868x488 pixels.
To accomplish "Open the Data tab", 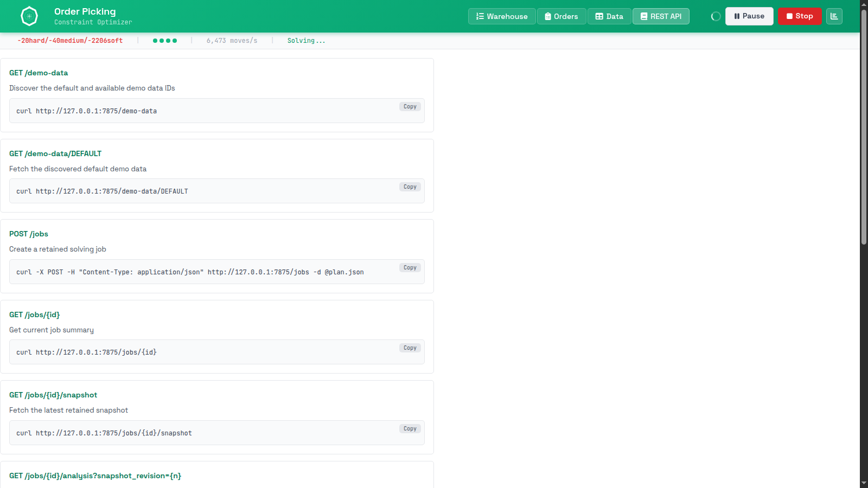I will (x=609, y=16).
